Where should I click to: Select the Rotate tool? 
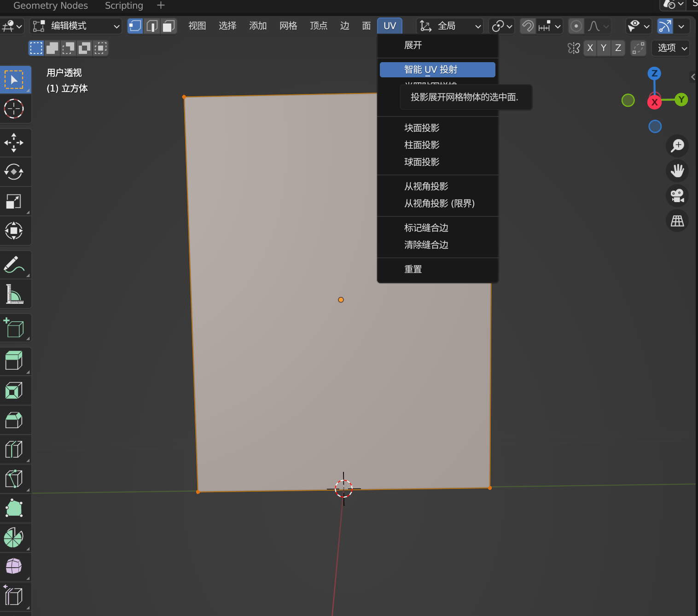pyautogui.click(x=14, y=172)
